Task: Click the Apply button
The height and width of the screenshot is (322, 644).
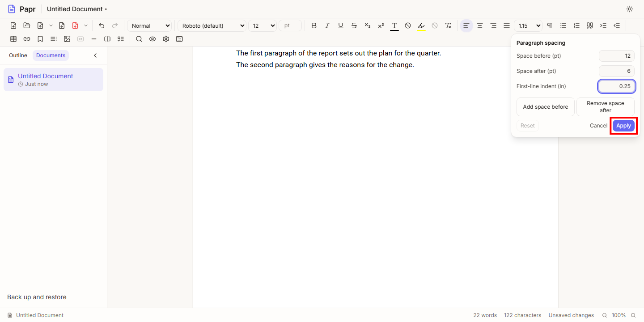Action: (x=623, y=126)
